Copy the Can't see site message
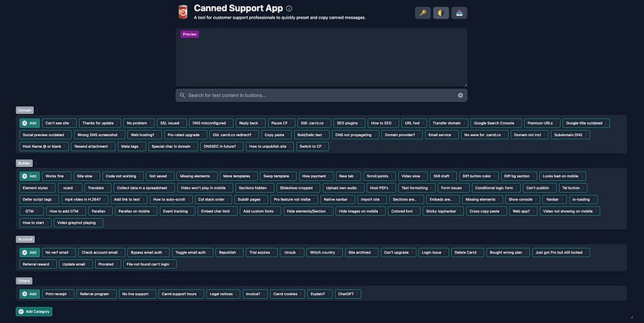 (x=59, y=123)
